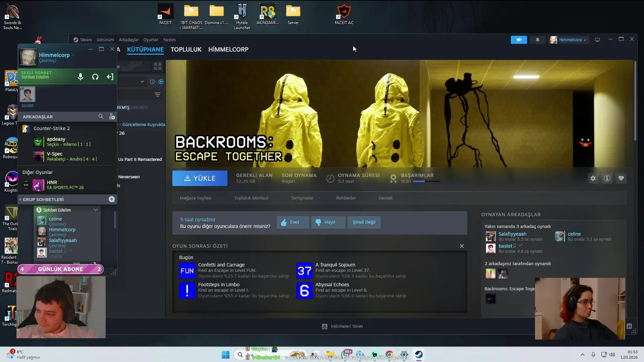Mute the voice chat microphone
This screenshot has width=644, height=362.
coord(80,77)
